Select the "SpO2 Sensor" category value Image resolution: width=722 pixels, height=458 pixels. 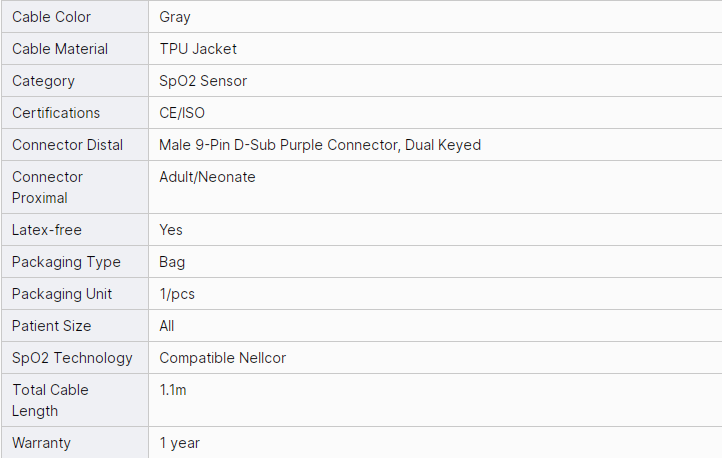[x=203, y=81]
